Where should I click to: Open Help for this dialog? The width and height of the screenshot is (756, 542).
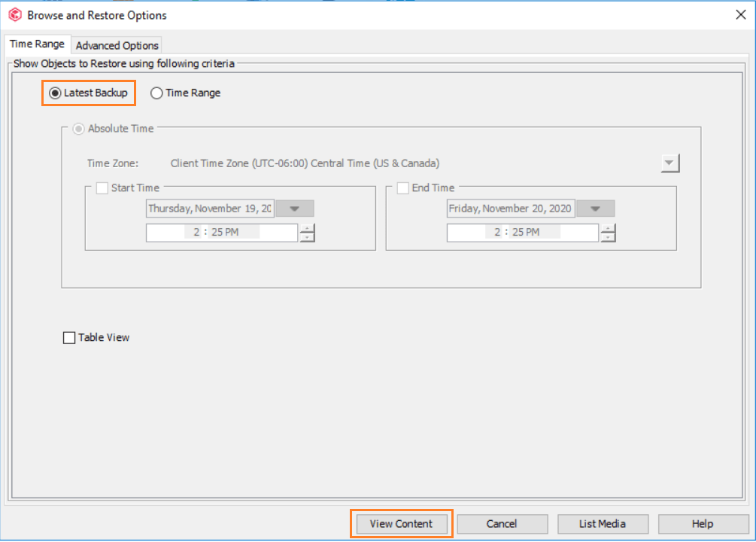[703, 524]
